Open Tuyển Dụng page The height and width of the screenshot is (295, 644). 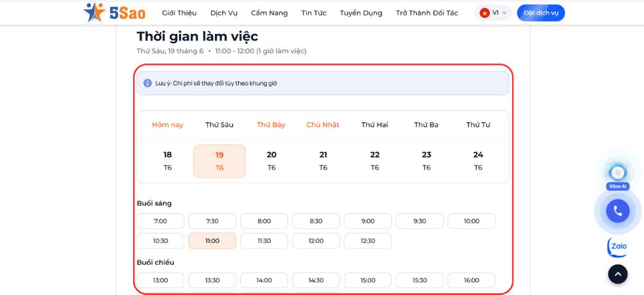pos(361,13)
